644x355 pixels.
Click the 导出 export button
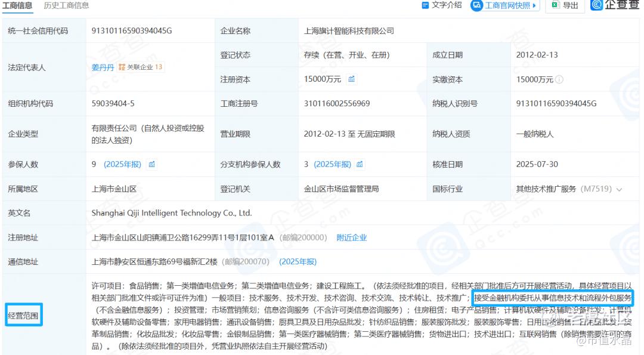click(x=565, y=5)
